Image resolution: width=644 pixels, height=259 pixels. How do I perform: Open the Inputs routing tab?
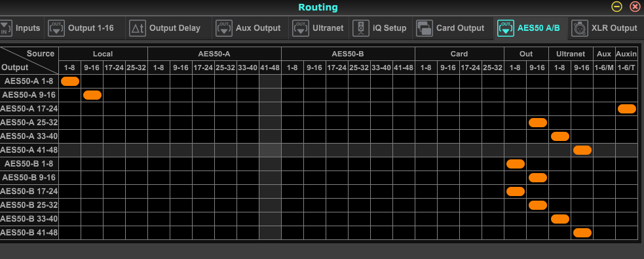click(x=22, y=28)
